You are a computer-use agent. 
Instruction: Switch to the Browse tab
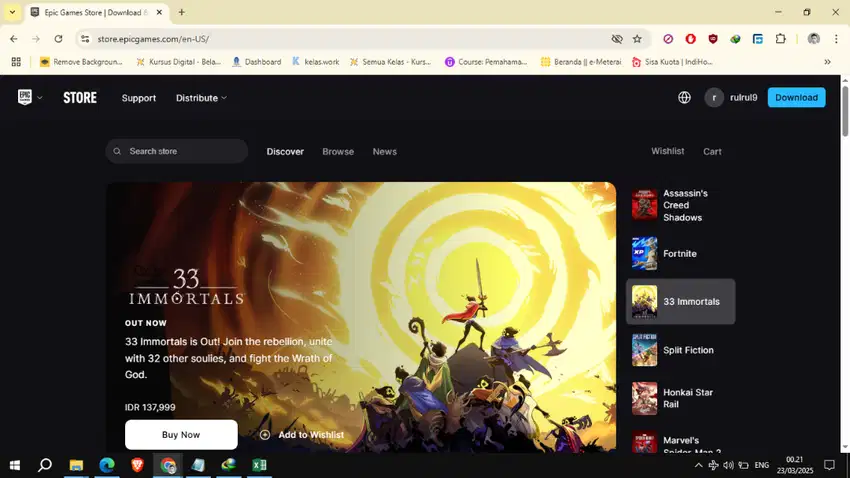[x=338, y=152]
